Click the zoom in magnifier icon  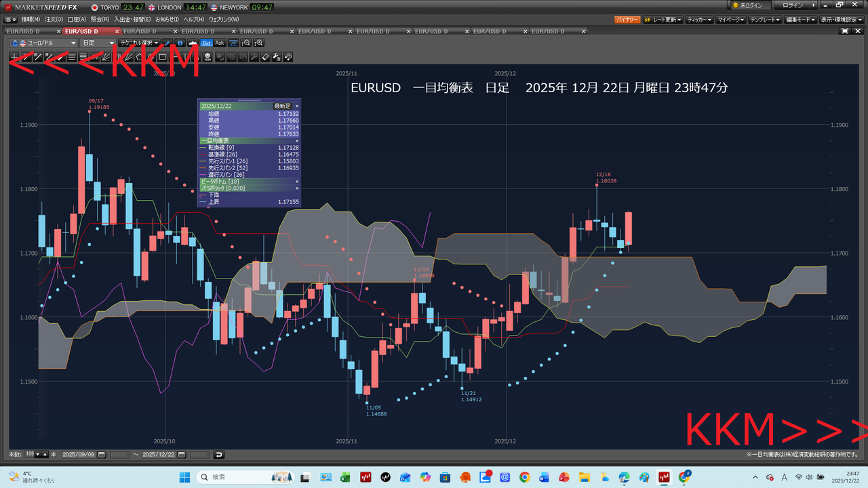(x=258, y=43)
